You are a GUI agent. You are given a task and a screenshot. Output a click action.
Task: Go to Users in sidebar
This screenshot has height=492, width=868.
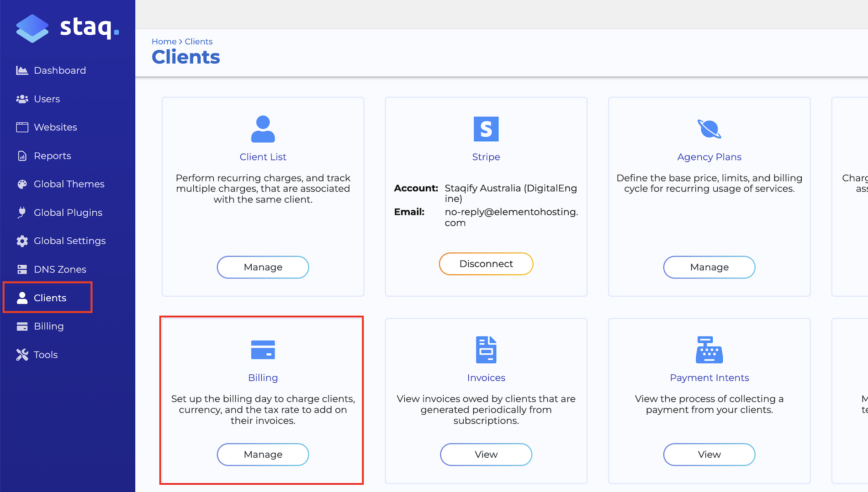click(47, 99)
